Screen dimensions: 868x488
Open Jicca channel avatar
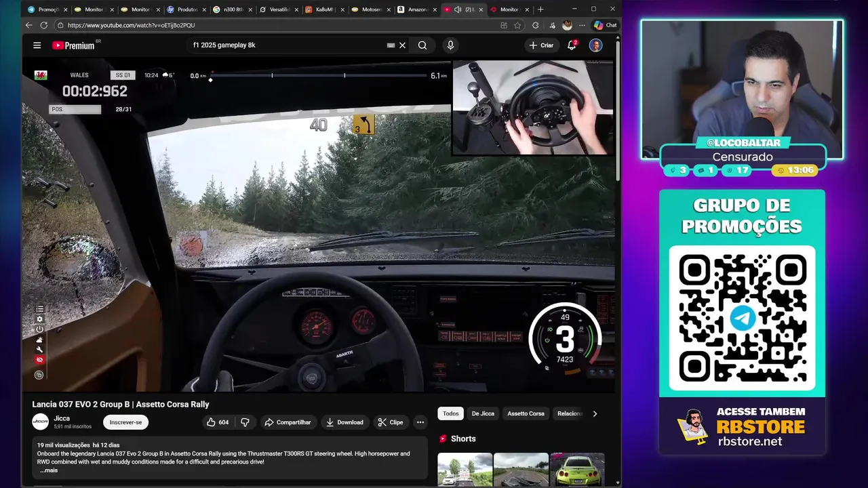click(41, 422)
